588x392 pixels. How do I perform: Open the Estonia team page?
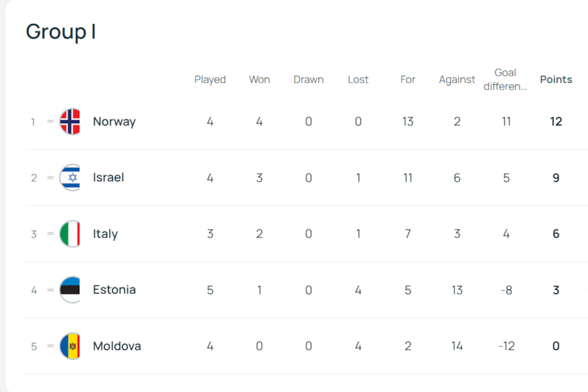coord(114,290)
